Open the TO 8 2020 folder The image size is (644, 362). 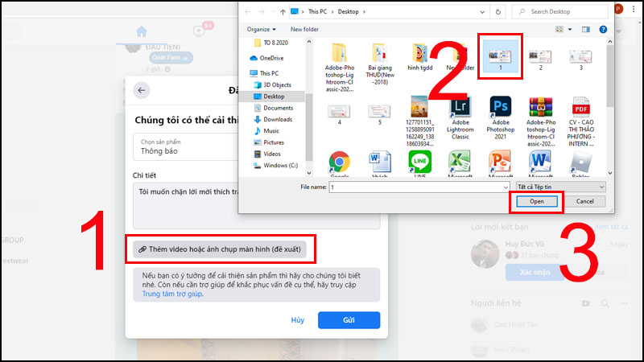(271, 43)
